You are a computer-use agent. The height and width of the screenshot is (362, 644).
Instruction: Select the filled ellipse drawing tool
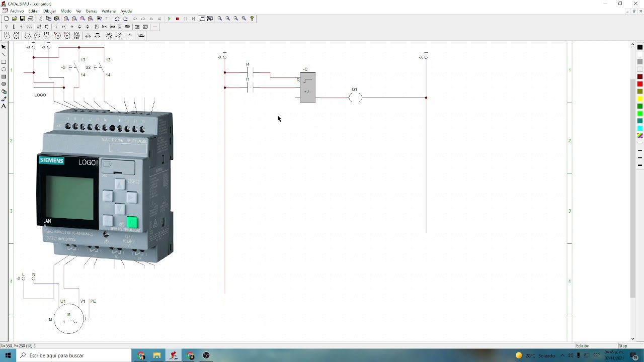tap(4, 84)
